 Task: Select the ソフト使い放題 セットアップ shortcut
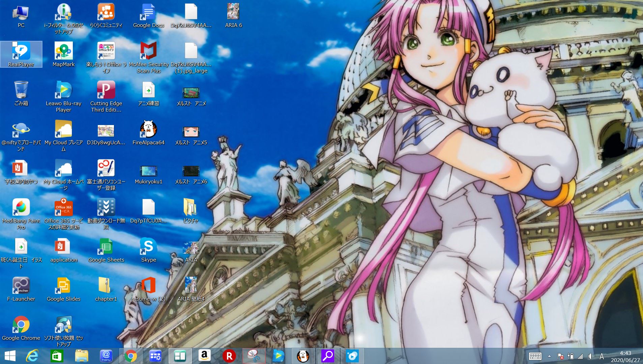[x=63, y=331]
